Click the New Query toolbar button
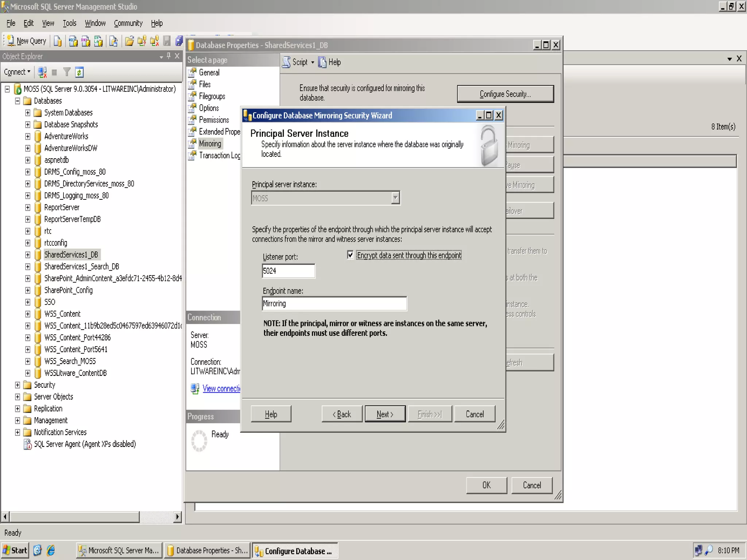Screen dimensions: 747x560 click(x=27, y=41)
